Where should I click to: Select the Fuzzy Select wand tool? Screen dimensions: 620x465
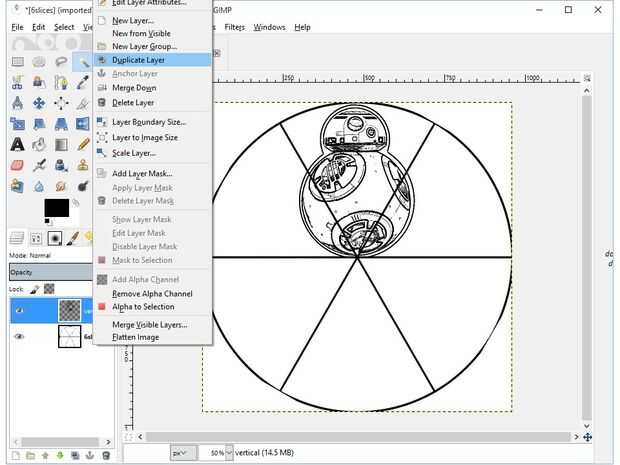(x=83, y=62)
